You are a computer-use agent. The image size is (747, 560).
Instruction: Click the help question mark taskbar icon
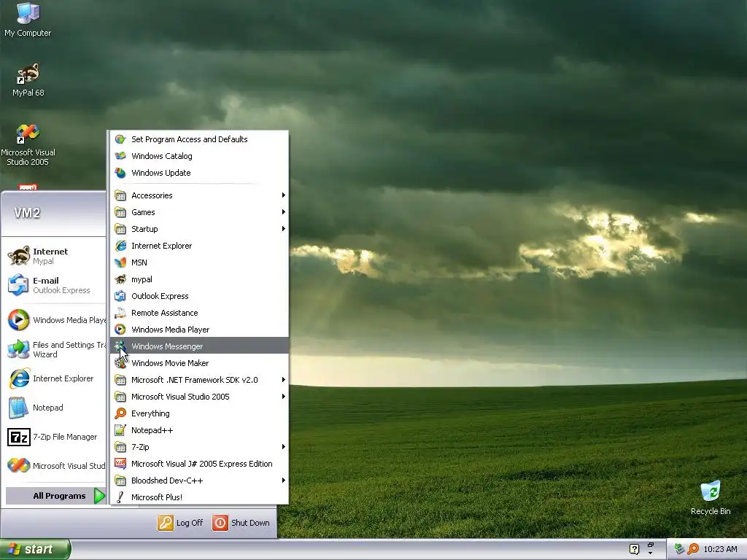pyautogui.click(x=634, y=549)
